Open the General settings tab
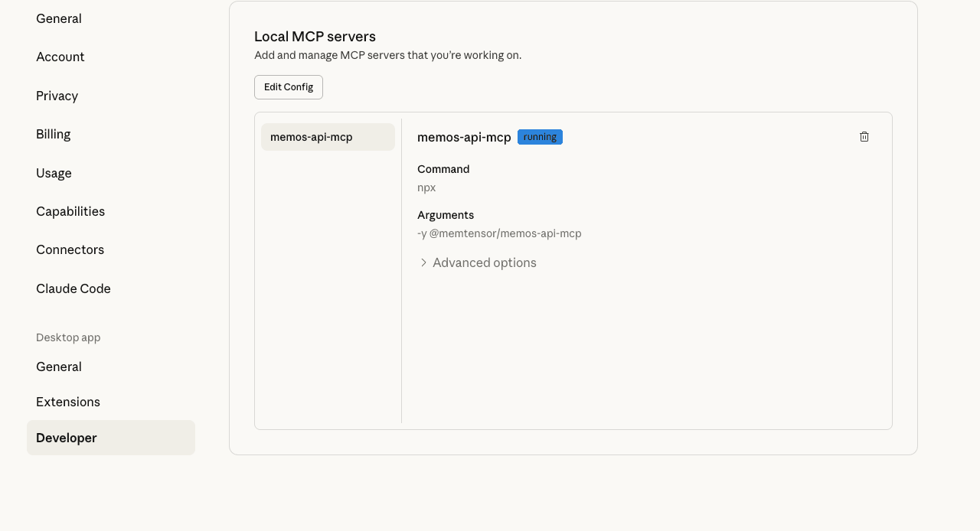Screen dimensions: 980x531 point(59,18)
